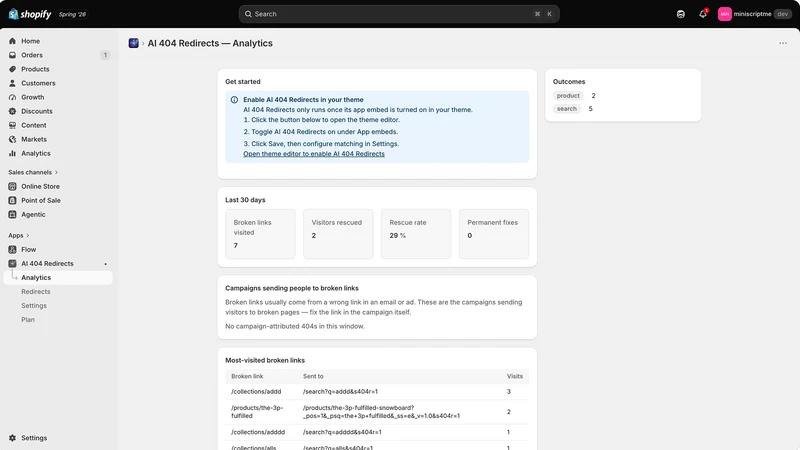Open the Orders icon in sidebar
Screen dimensions: 800x450
tap(12, 55)
